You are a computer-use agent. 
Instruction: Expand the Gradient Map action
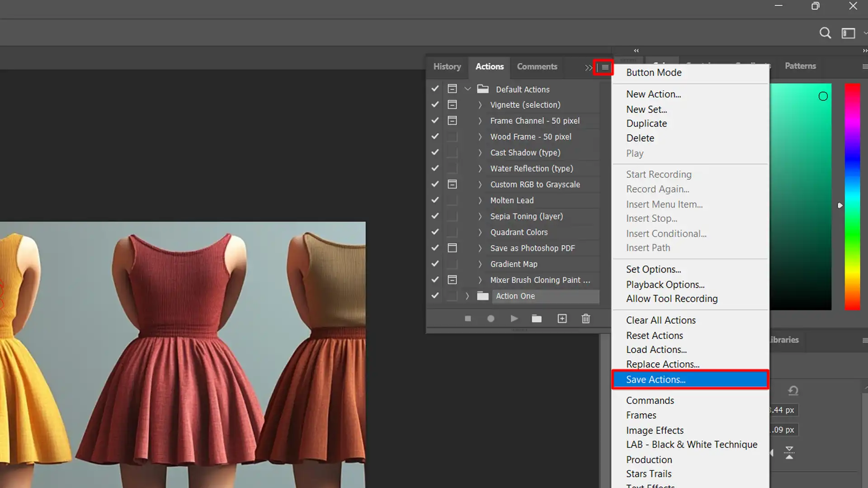coord(480,264)
